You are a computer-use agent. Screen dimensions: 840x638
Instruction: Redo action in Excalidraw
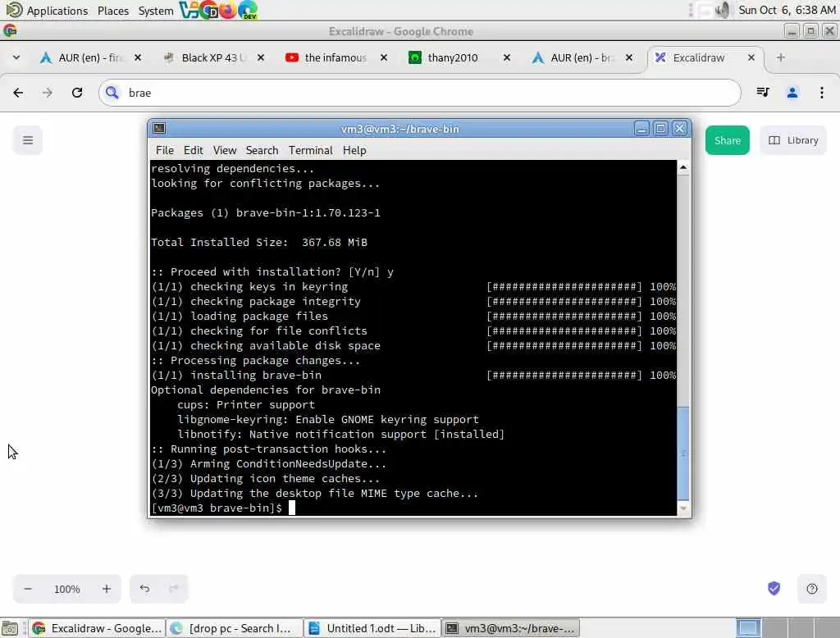tap(174, 589)
